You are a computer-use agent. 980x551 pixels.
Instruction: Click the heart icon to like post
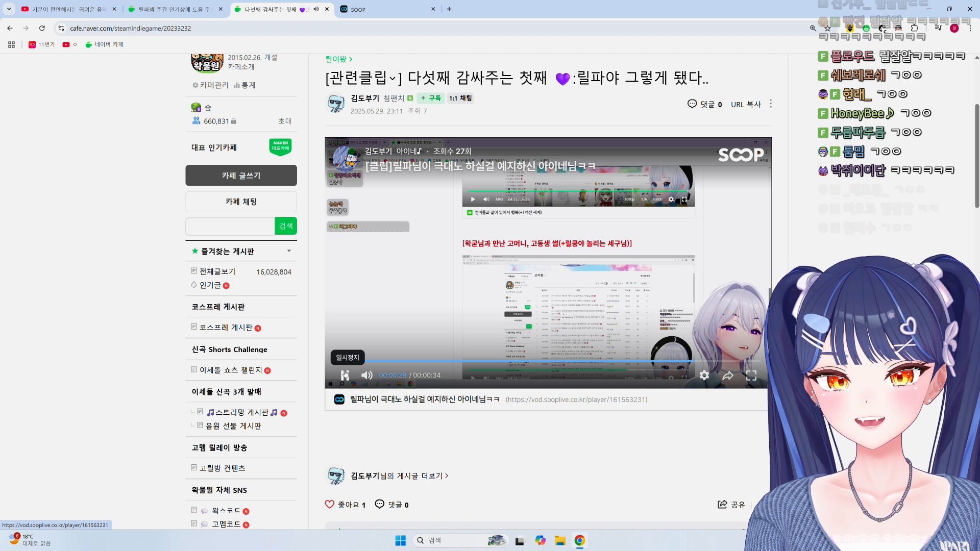330,505
